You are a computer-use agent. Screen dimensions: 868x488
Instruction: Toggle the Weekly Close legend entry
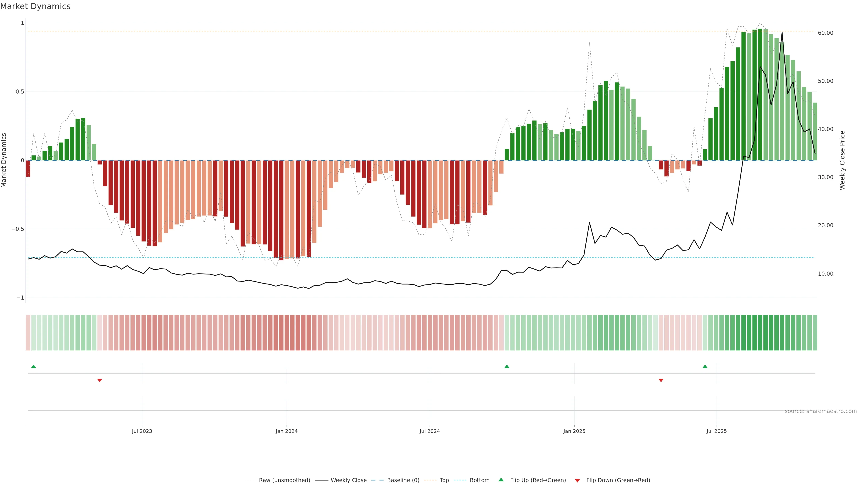pyautogui.click(x=348, y=480)
